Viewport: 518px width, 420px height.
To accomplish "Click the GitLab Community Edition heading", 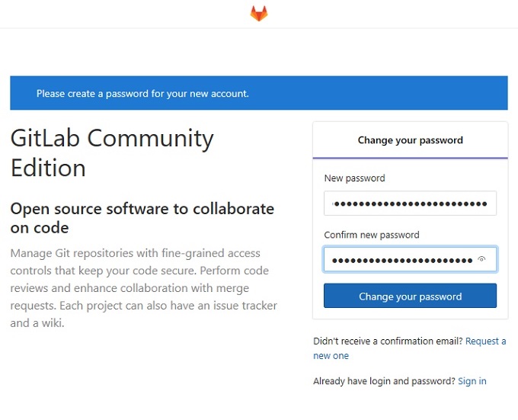I will point(112,152).
